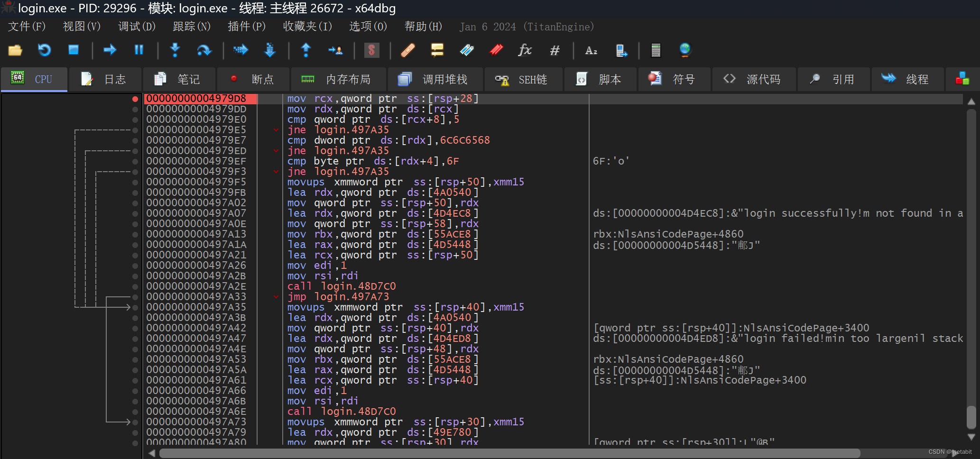Switch to the 引用 tab
980x459 pixels.
pos(834,79)
